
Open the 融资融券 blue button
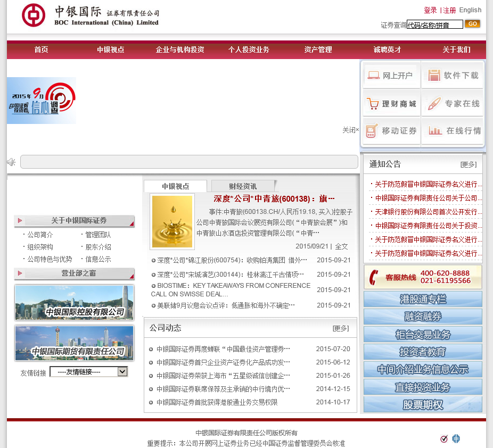pos(423,317)
